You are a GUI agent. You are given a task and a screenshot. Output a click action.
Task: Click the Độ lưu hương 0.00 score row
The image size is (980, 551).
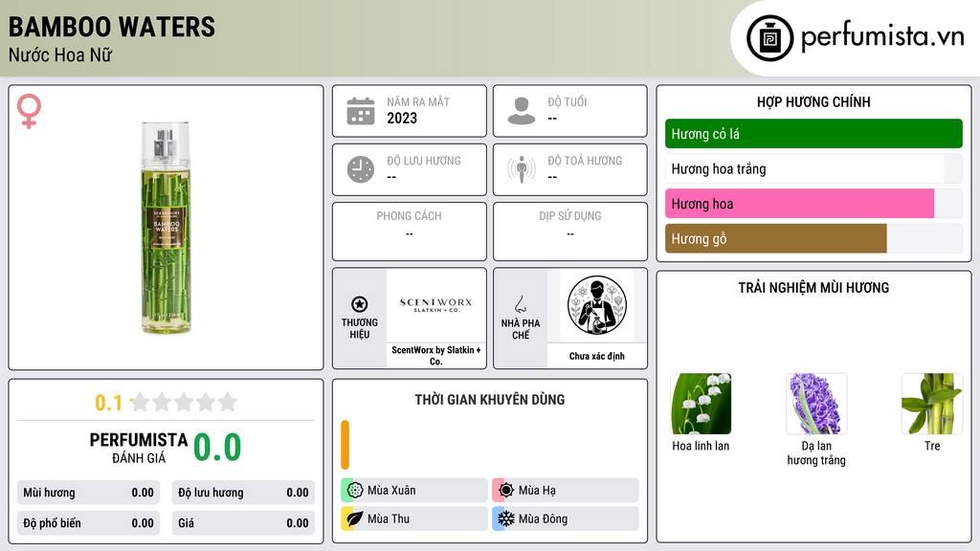click(243, 493)
